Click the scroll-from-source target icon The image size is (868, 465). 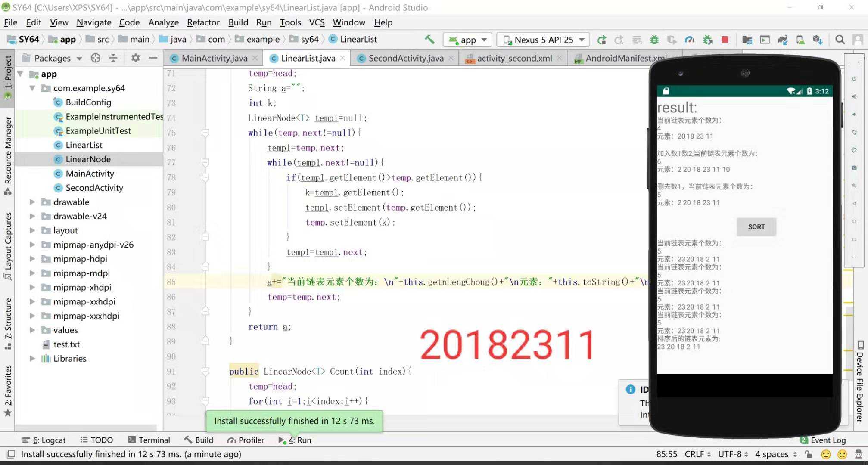(x=96, y=58)
